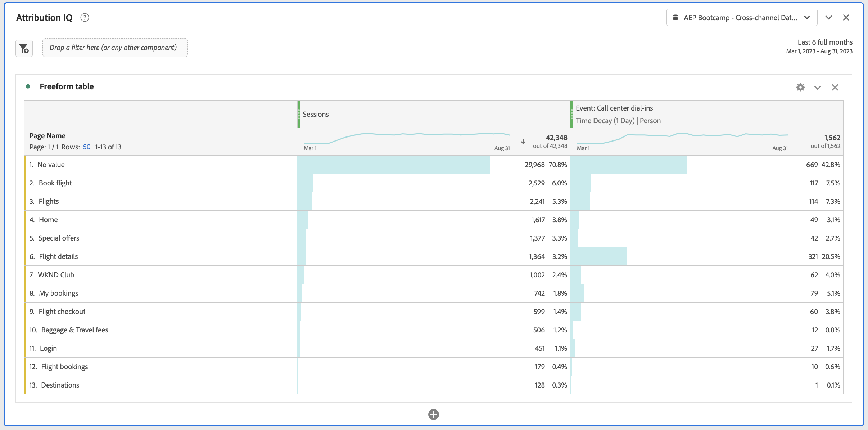
Task: Select the Flight details row
Action: click(434, 256)
